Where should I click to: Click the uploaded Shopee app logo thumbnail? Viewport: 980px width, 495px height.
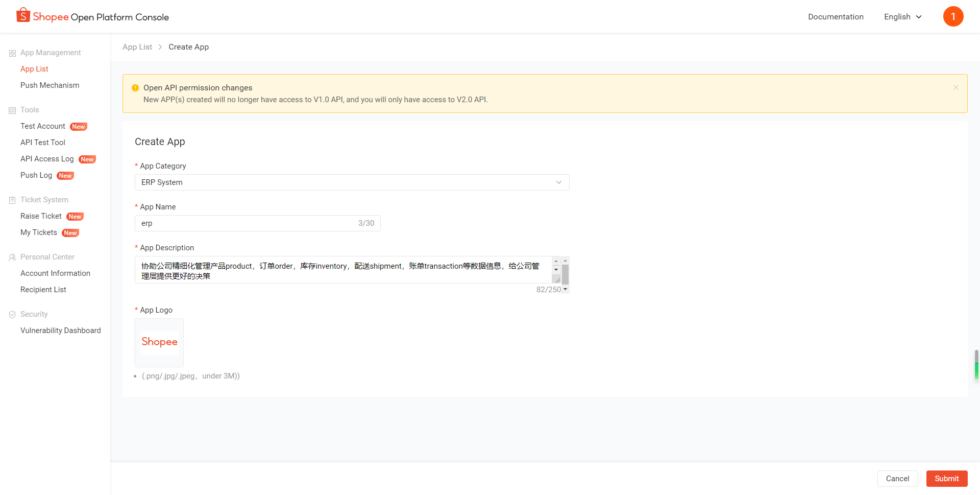tap(159, 343)
